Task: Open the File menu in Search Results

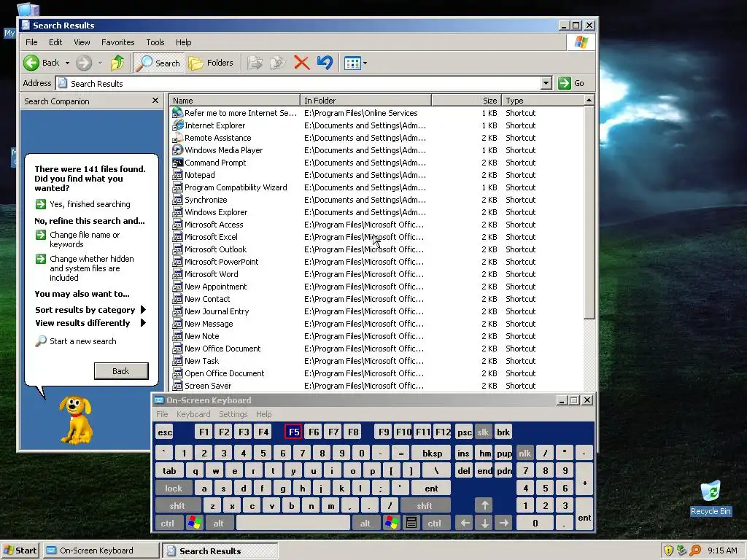Action: [x=31, y=42]
